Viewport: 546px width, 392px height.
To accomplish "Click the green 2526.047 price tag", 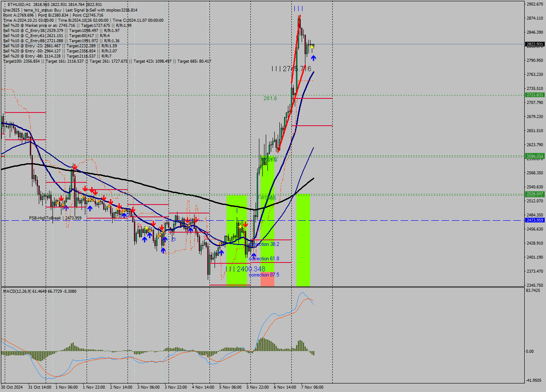I will pos(535,194).
